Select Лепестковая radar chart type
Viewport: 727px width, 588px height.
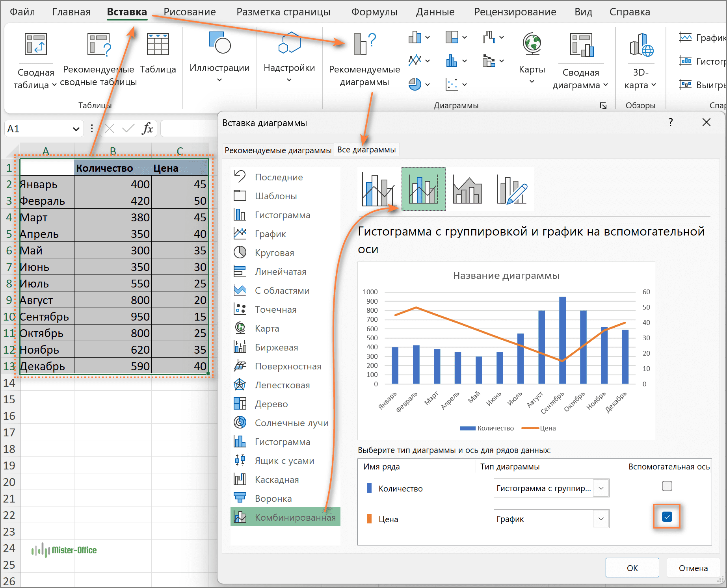[282, 385]
